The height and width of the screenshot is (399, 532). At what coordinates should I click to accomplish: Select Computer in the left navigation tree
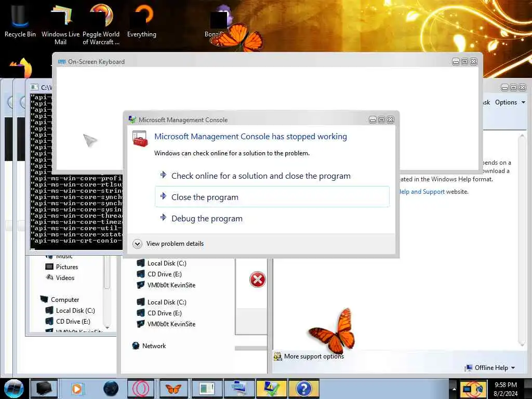60,300
